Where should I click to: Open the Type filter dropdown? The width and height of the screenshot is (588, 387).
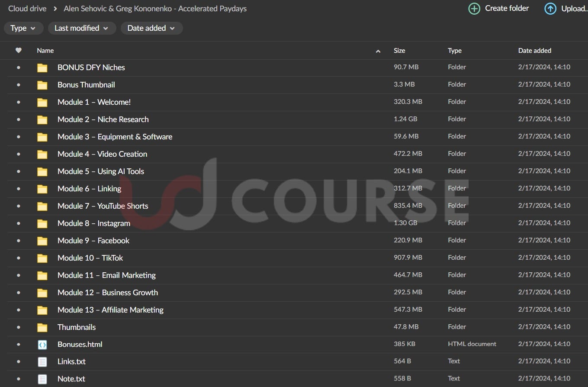[x=23, y=28]
